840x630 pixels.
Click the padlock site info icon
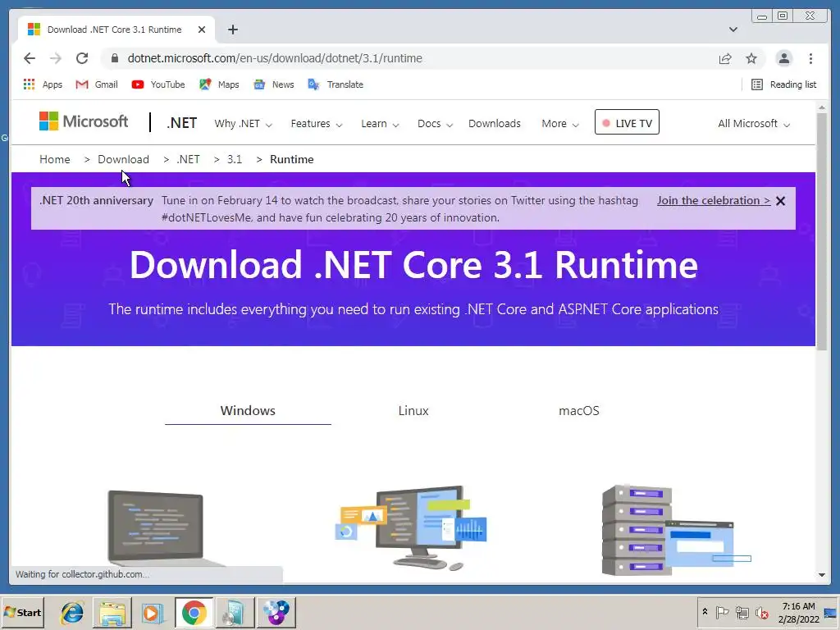point(115,58)
